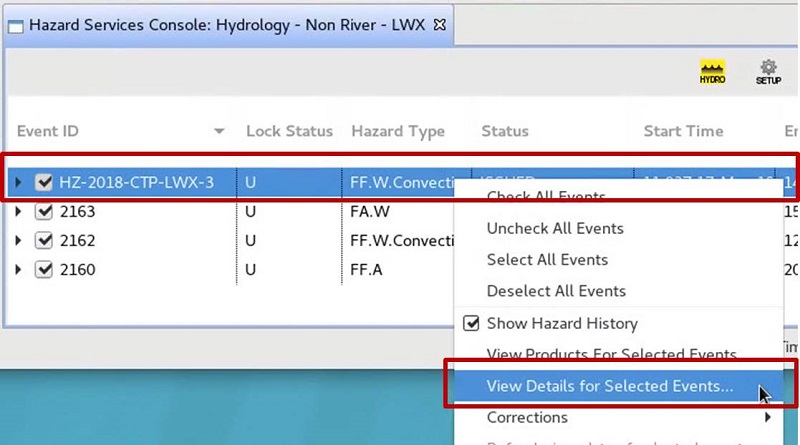Sort by Status column header
The height and width of the screenshot is (445, 800).
pyautogui.click(x=505, y=131)
